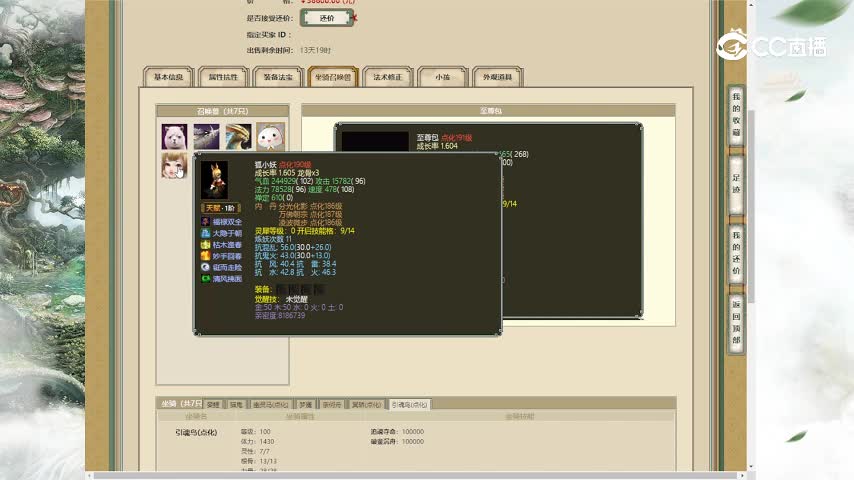Click the 枯木逢春 skill icon

pos(205,245)
